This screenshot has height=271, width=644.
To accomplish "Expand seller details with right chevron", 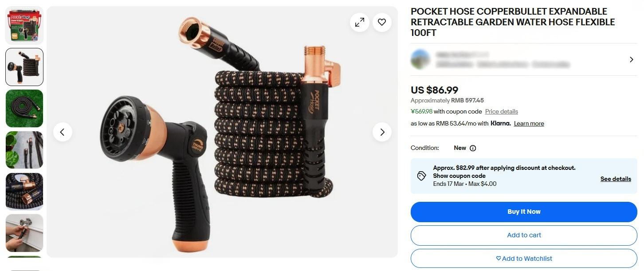I will pos(632,59).
